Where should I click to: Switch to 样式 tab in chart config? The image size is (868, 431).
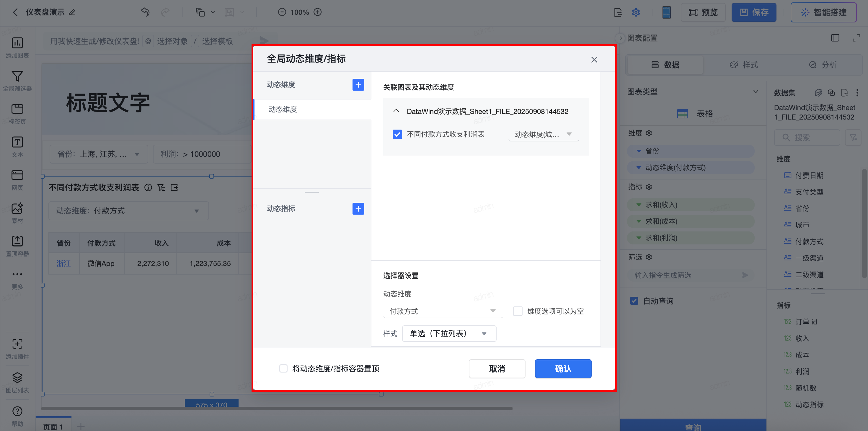tap(744, 65)
